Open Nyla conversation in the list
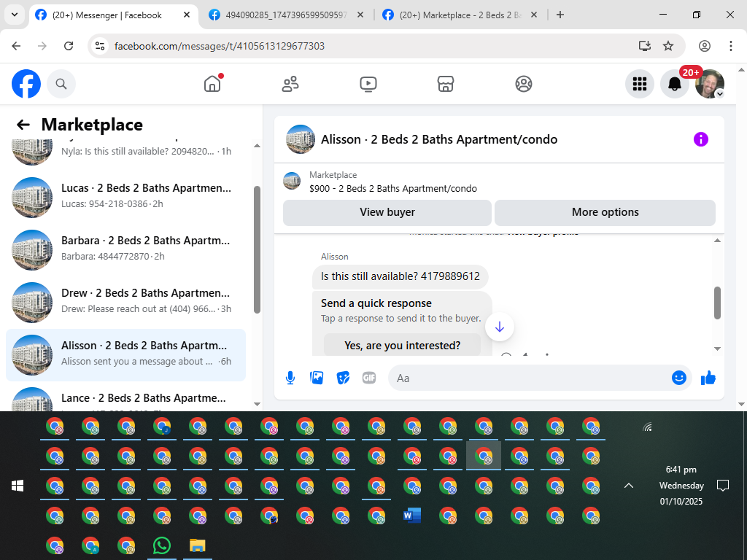Screen dimensions: 747x560 [125, 152]
